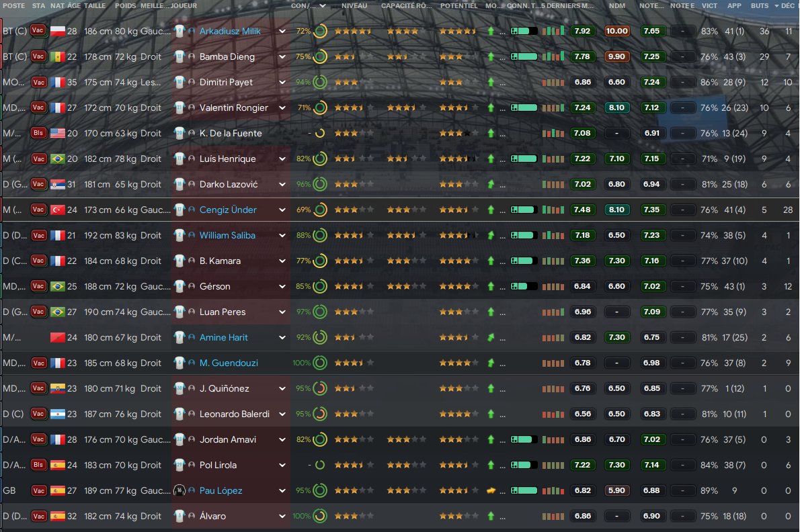Click the condition circle icon for K. De la Fuente
Image resolution: width=800 pixels, height=532 pixels.
[x=320, y=134]
